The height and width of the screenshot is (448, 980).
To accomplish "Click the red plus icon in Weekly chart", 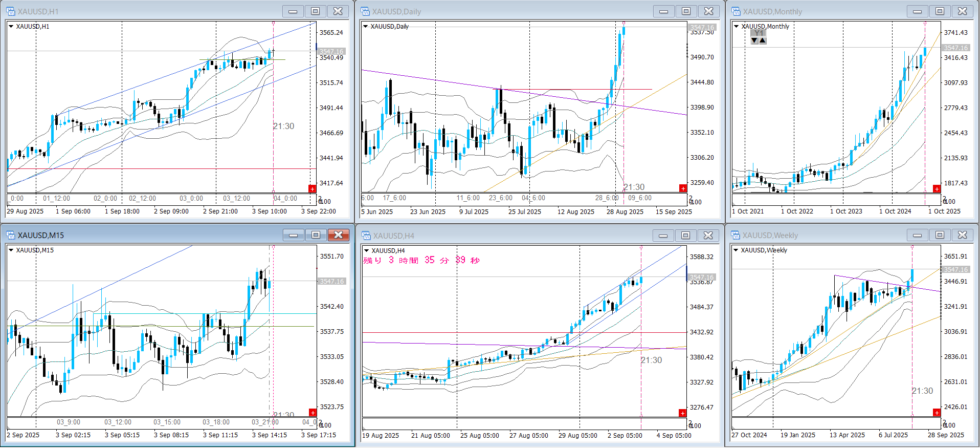I will 937,413.
